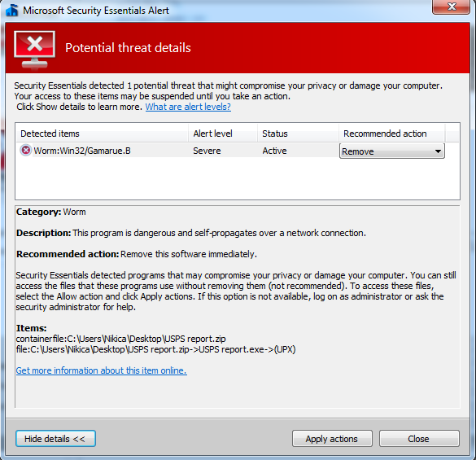Image resolution: width=476 pixels, height=460 pixels.
Task: Click the Microsoft Security Essentials title bar icon
Action: (12, 11)
